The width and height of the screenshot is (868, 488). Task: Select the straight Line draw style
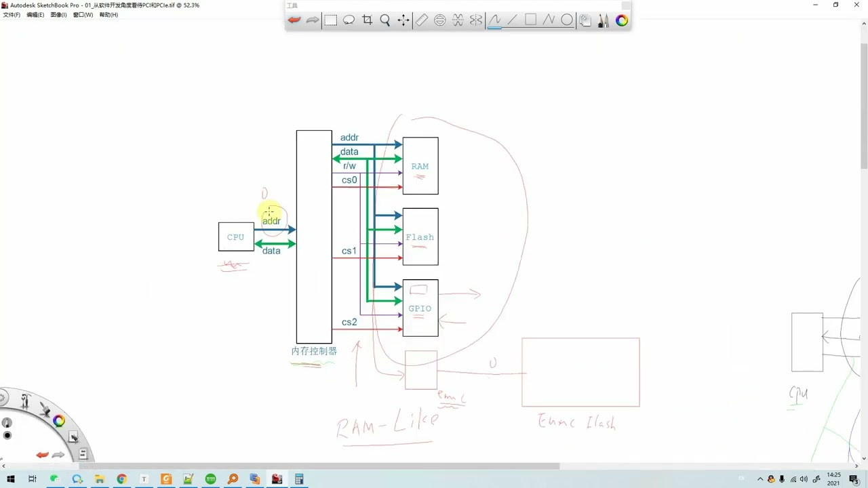[513, 20]
